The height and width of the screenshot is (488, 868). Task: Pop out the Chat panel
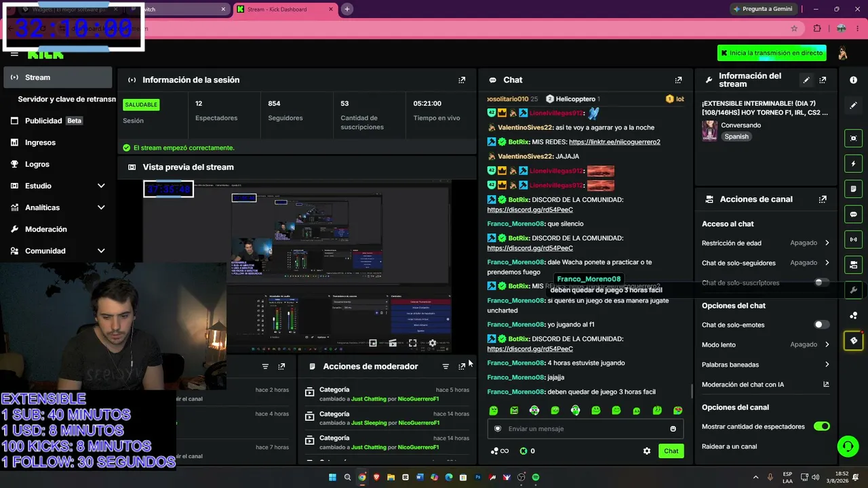[x=678, y=80]
